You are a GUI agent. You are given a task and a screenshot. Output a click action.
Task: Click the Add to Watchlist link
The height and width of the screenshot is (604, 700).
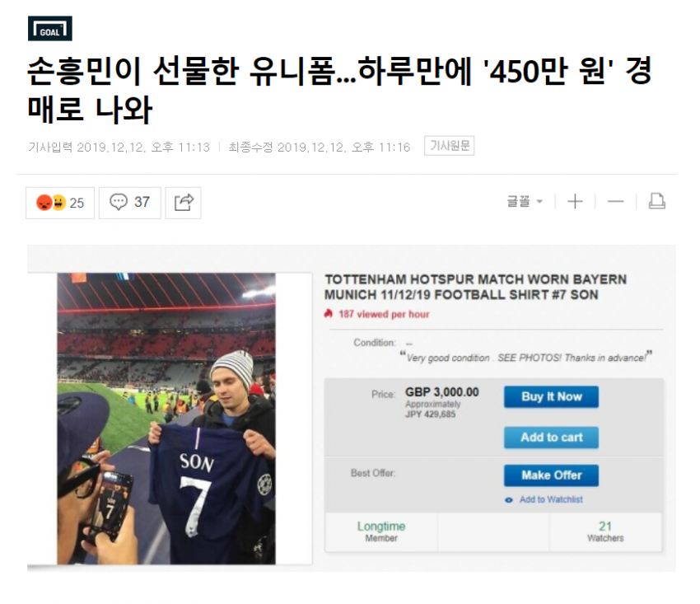point(551,499)
